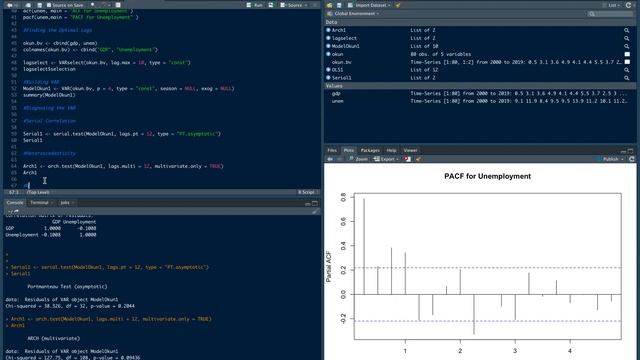Viewport: 640px width, 360px height.
Task: Inspect ModelOkun1 with its magnifier icon
Action: point(627,46)
